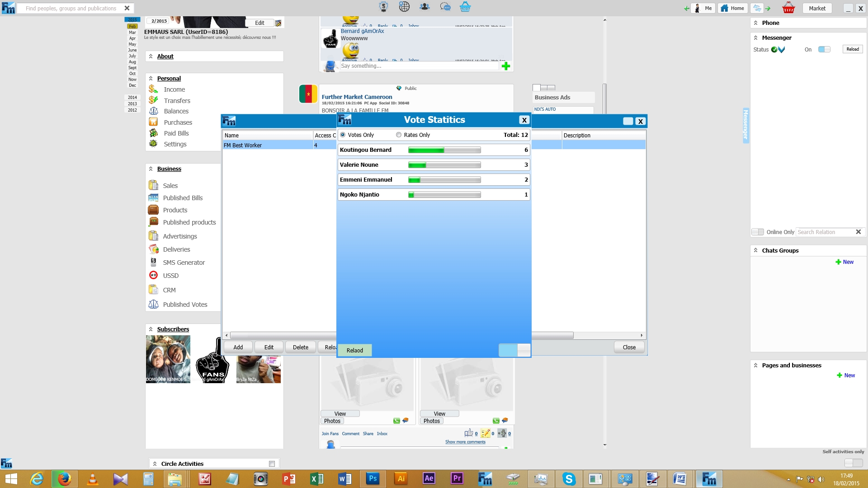Toggle the switch at Vote Statitics bottom right

(x=514, y=350)
